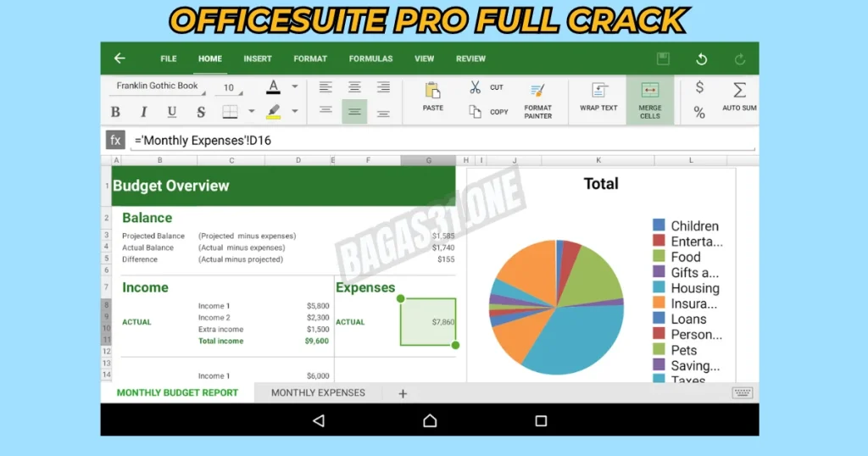Screen dimensions: 868x456
Task: Select column G header
Action: (x=428, y=160)
